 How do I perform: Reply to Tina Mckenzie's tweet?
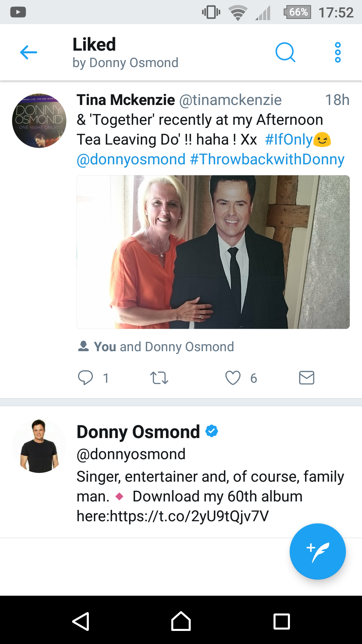pyautogui.click(x=85, y=378)
